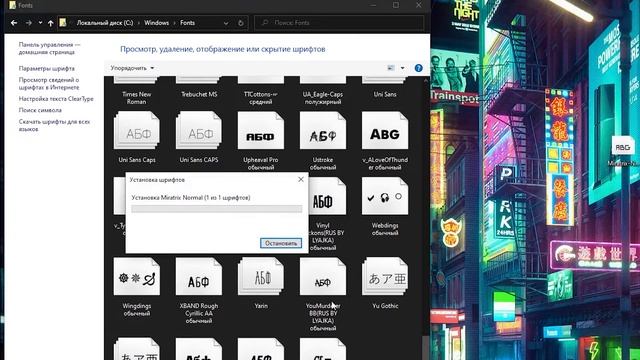Viewport: 640px width, 360px height.
Task: Select the Vinyl font icon
Action: click(x=326, y=196)
